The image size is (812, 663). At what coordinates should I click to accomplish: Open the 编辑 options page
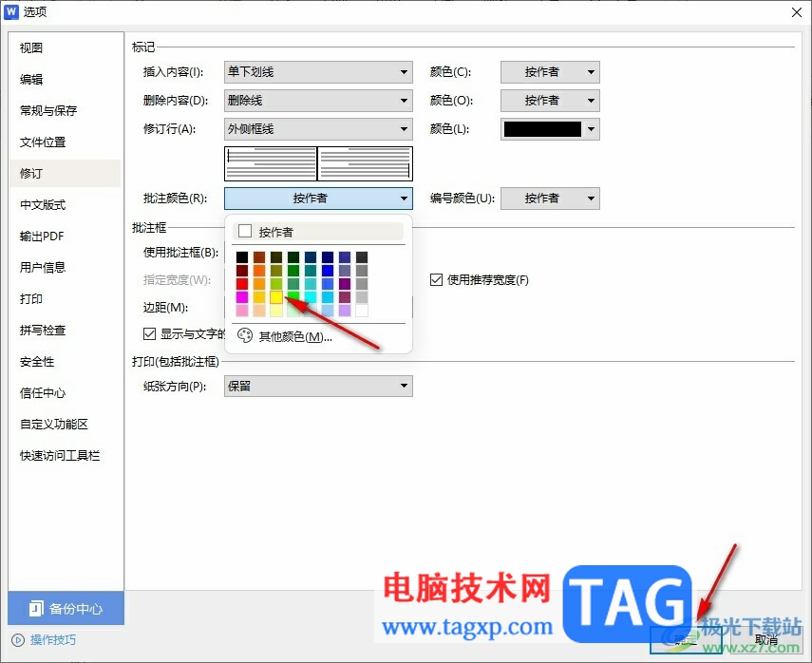coord(65,79)
